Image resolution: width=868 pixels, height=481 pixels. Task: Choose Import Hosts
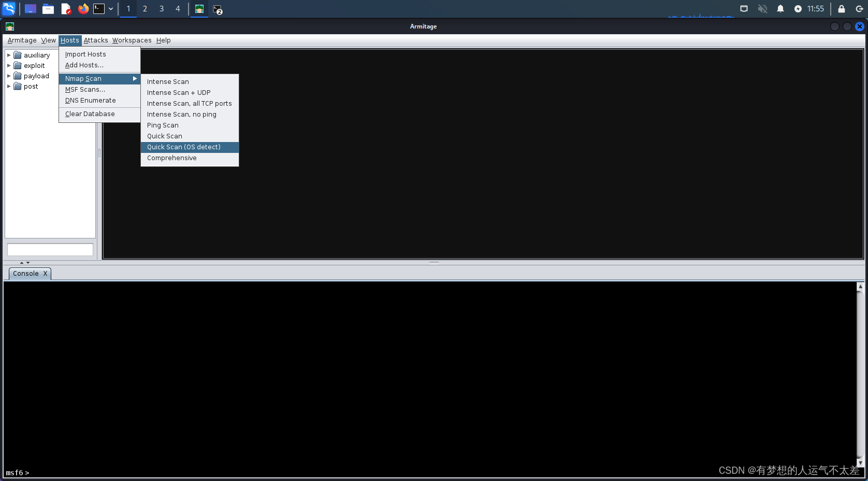click(x=99, y=54)
